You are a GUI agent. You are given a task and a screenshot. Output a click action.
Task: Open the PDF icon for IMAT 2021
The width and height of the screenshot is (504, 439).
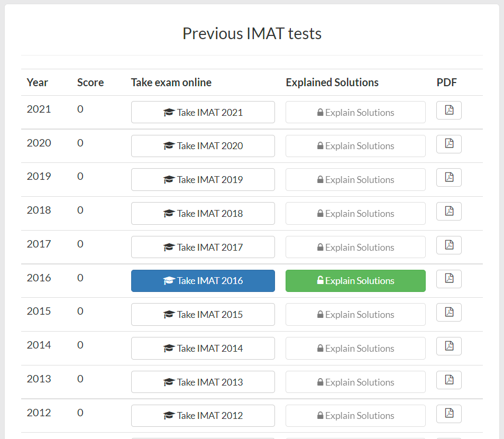click(x=448, y=110)
